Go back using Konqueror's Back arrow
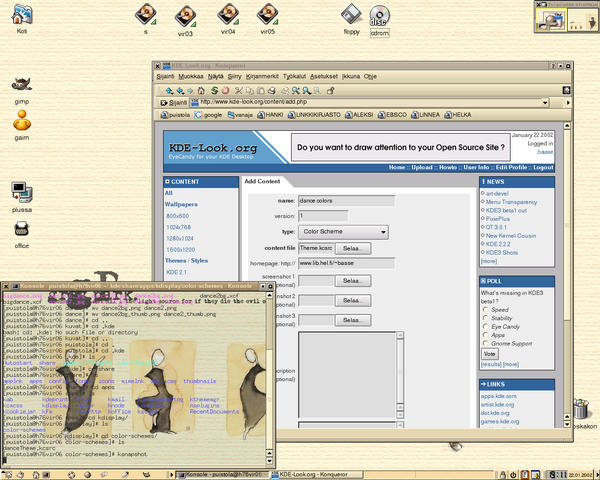The image size is (600, 480). (x=180, y=91)
